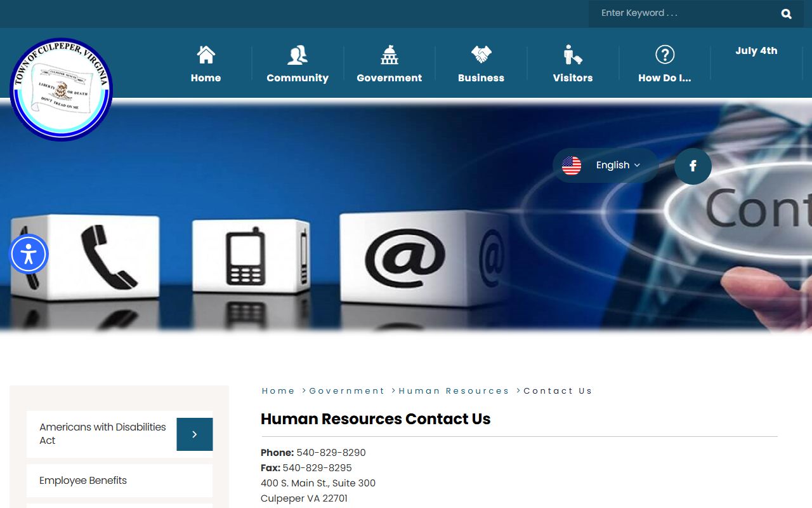Go to Home breadcrumb link

pos(278,391)
